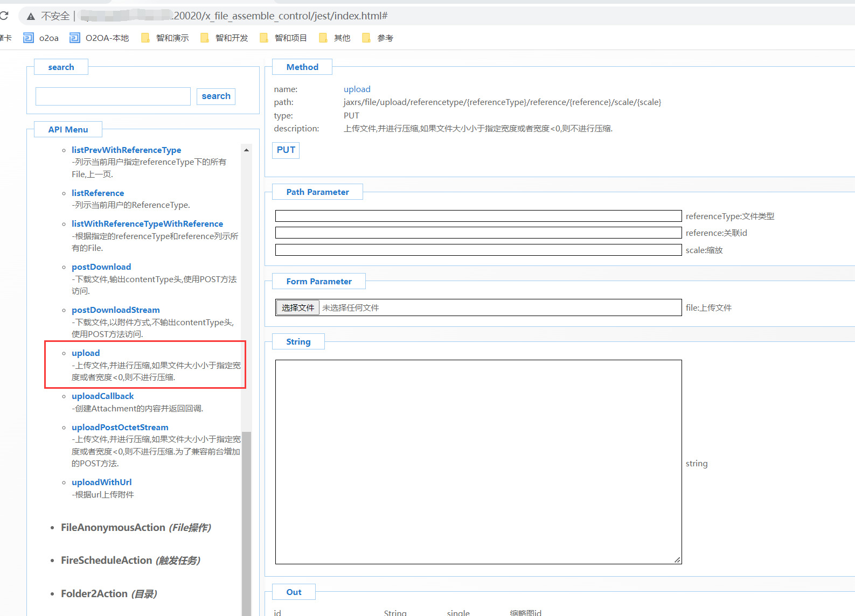Click the browser reload icon
Viewport: 855px width, 616px height.
point(4,16)
